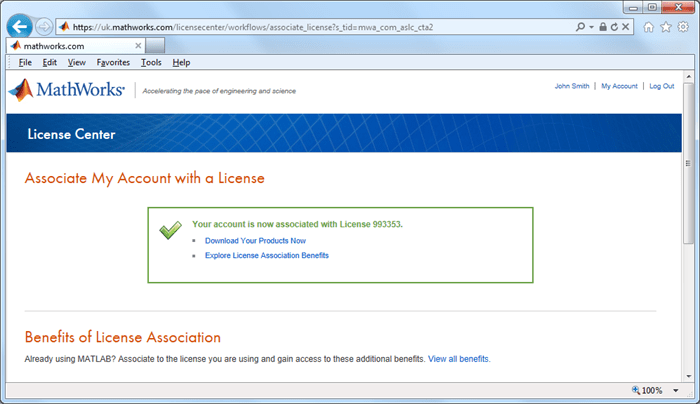
Task: Open the Help menu
Action: [181, 62]
